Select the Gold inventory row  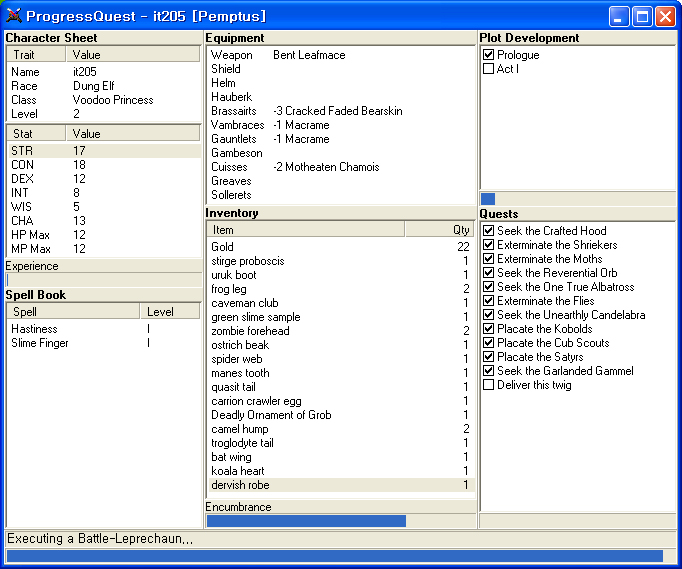click(x=341, y=247)
